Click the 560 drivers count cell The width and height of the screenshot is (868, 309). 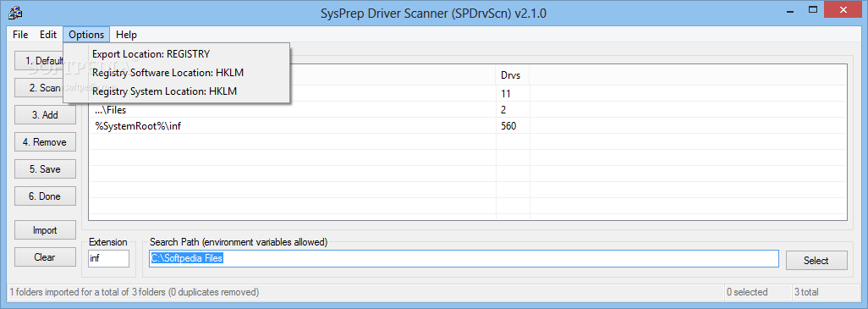pyautogui.click(x=513, y=125)
